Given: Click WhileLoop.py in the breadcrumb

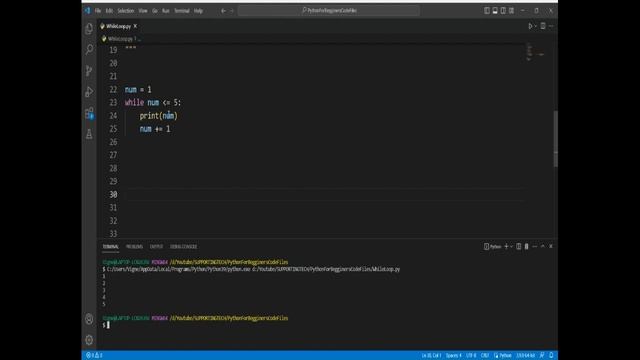Looking at the screenshot, I should coord(120,39).
